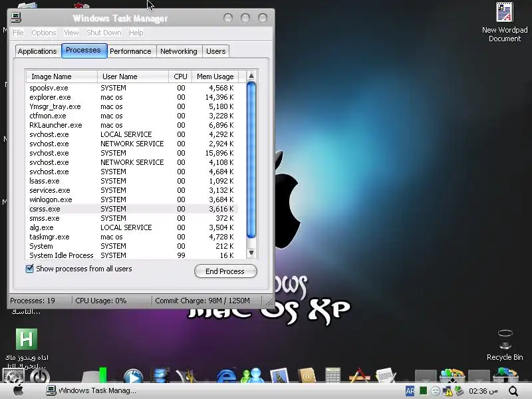
Task: Open the Help menu
Action: tap(136, 33)
